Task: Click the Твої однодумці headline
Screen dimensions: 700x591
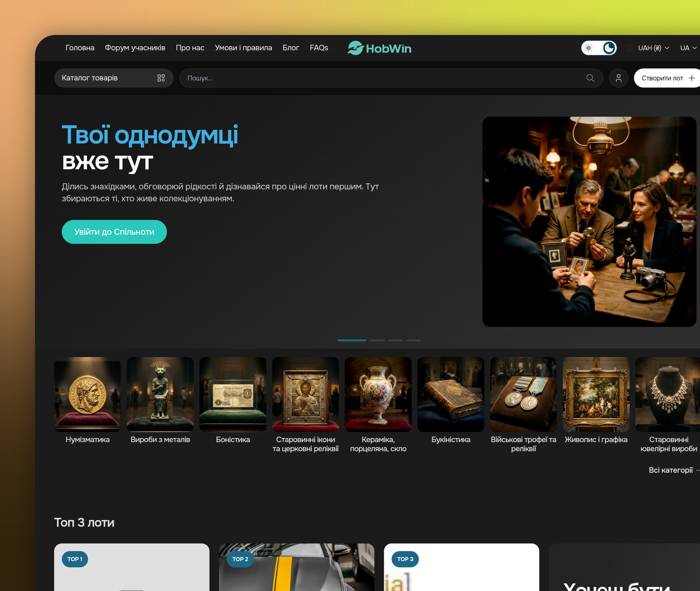Action: tap(150, 135)
